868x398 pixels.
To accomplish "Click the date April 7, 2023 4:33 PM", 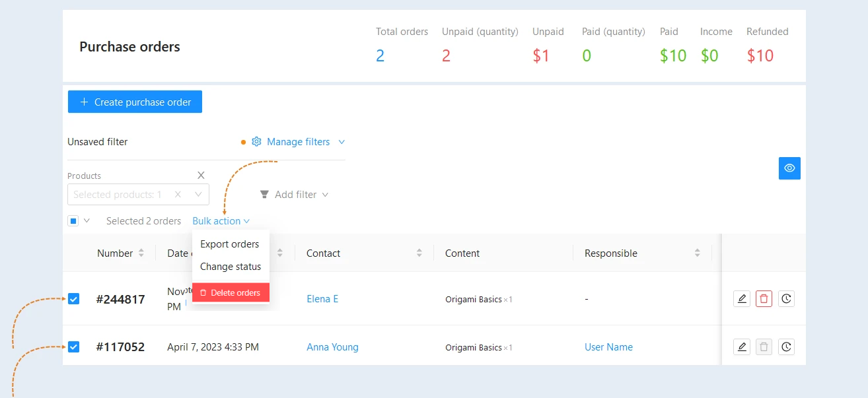I will (213, 347).
